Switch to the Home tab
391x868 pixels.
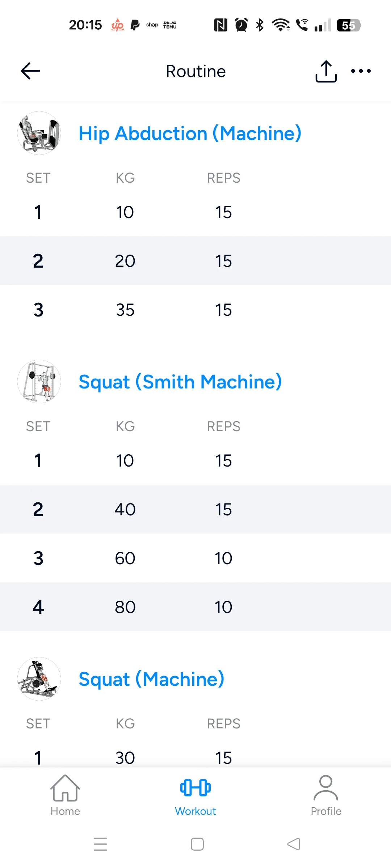(x=65, y=795)
